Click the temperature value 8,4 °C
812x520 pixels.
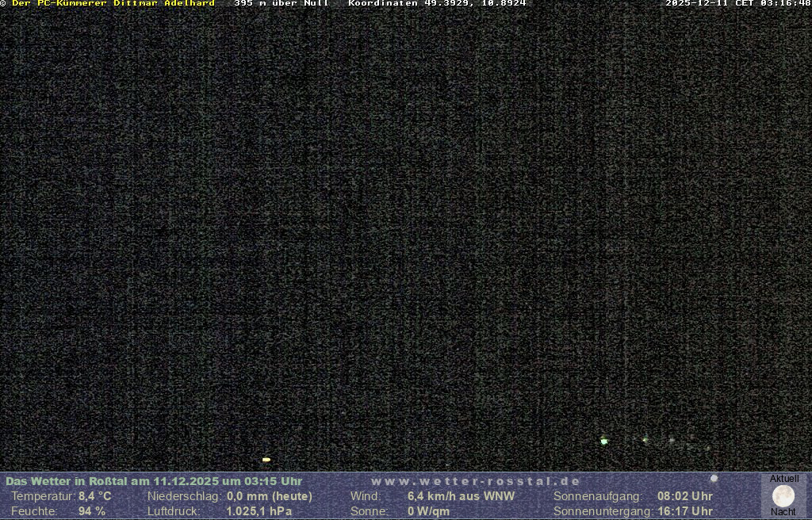[94, 496]
